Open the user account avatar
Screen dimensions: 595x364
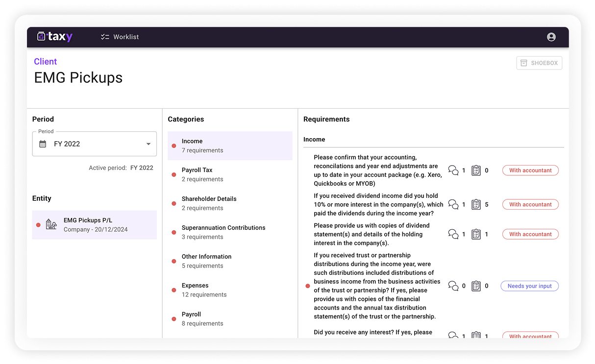click(551, 37)
